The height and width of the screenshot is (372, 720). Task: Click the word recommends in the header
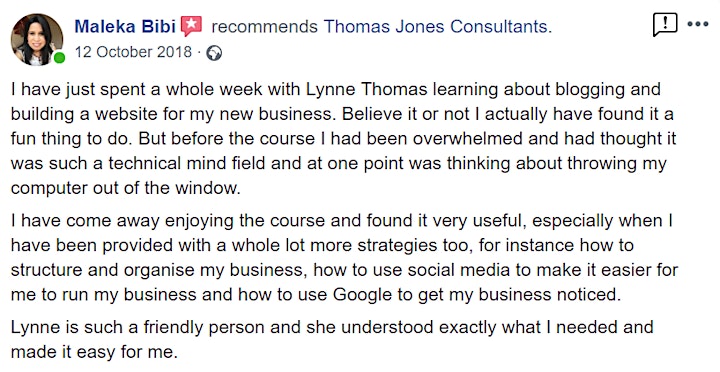[264, 27]
